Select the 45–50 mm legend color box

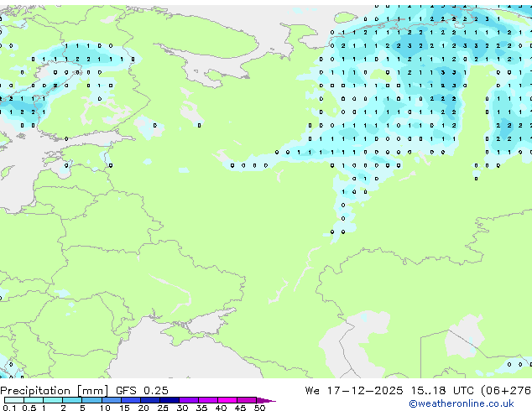point(247,400)
